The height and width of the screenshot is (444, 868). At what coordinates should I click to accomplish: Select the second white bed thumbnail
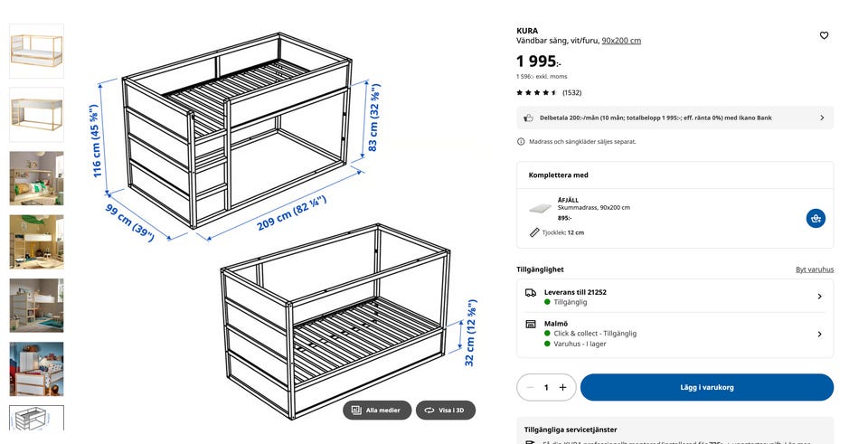[36, 114]
